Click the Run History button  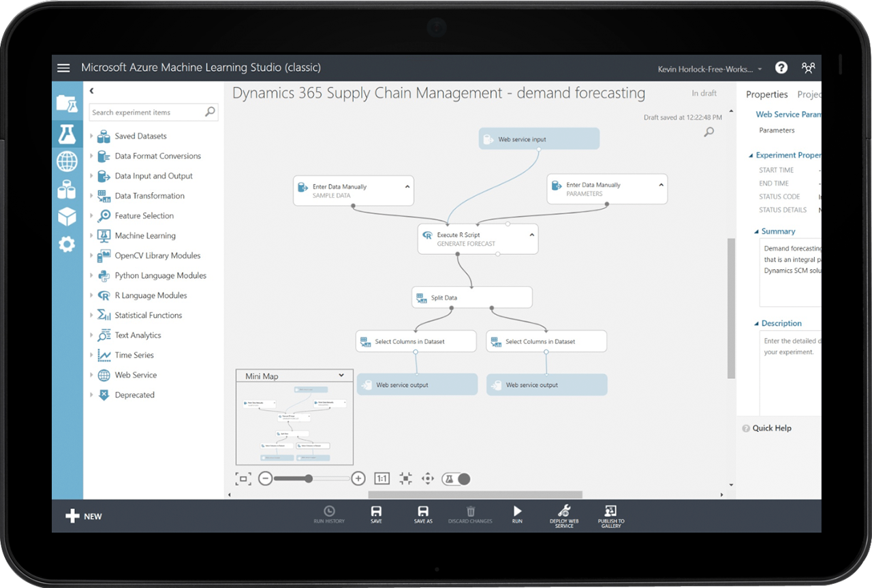click(x=329, y=515)
